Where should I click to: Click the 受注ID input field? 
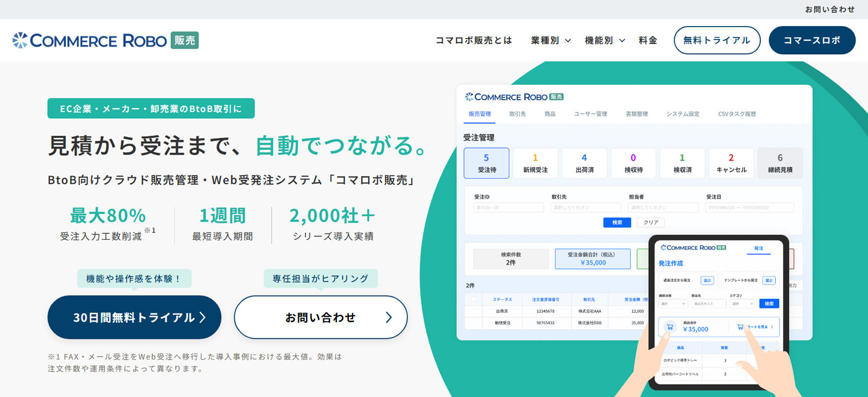(508, 208)
